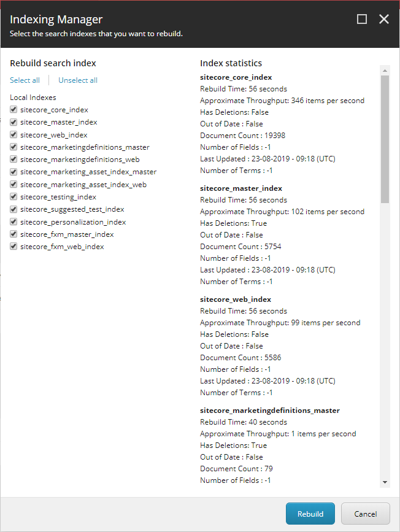
Task: Toggle the sitecore_marketing_asset_index_master checkbox
Action: pyautogui.click(x=13, y=172)
